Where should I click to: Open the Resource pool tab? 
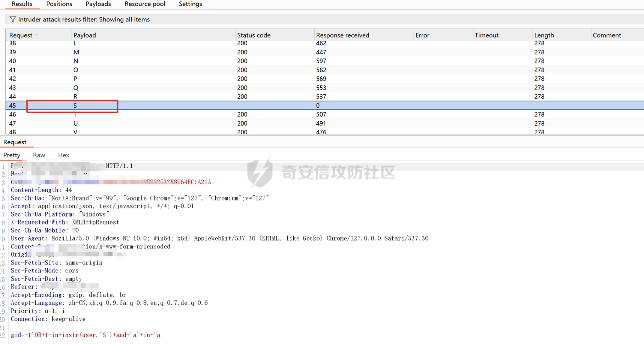(145, 4)
